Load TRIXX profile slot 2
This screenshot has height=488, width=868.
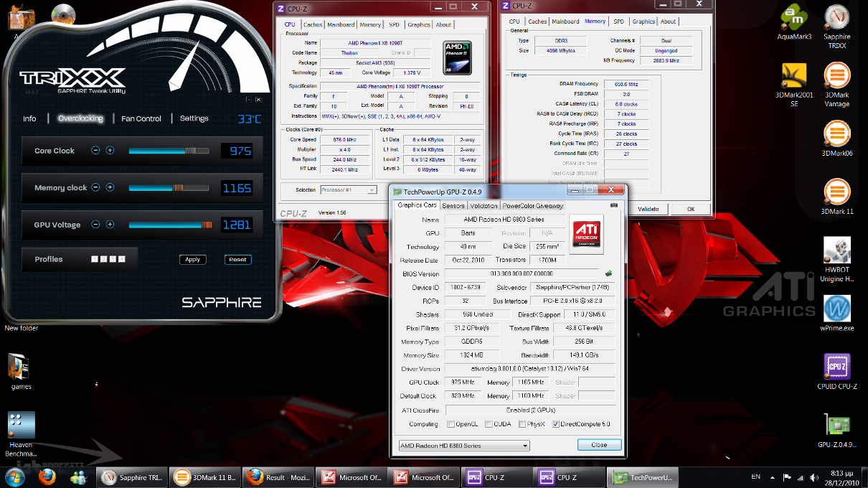click(104, 259)
